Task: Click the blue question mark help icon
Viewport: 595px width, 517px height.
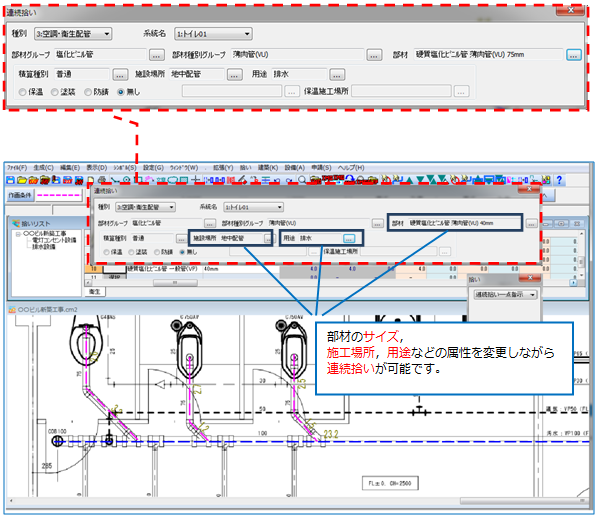Action: click(x=559, y=180)
